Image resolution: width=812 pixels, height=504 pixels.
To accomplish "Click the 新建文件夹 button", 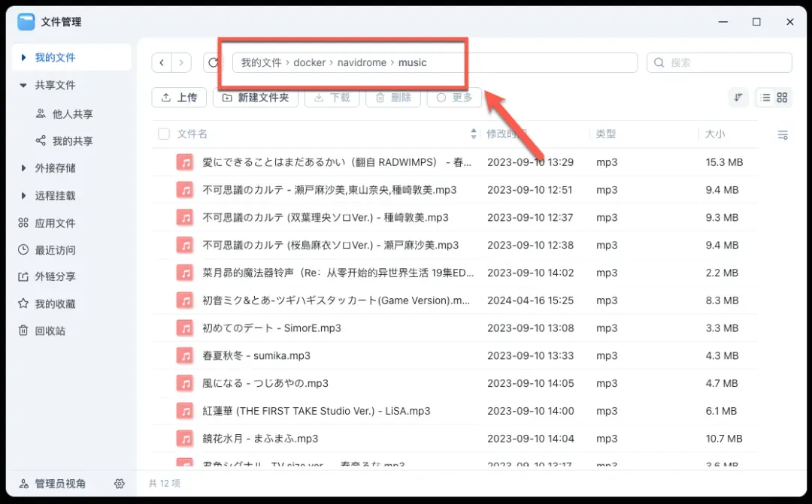I will click(256, 98).
